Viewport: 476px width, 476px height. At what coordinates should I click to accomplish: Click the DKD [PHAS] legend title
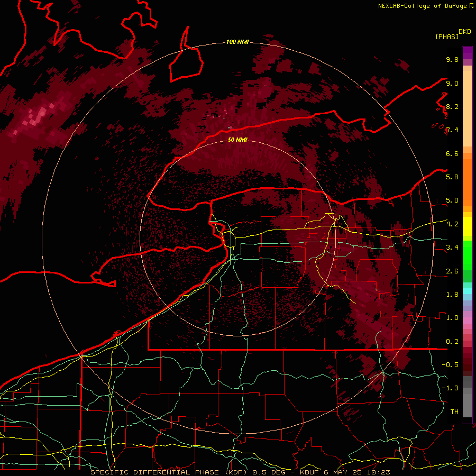(453, 34)
